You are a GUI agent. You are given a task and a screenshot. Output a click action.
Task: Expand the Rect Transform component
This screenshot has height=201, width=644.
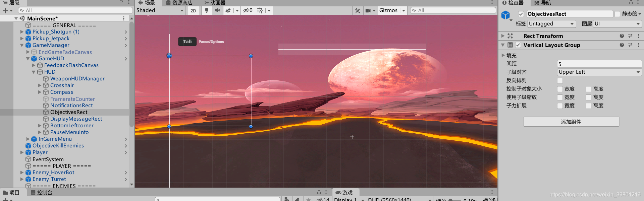[503, 36]
